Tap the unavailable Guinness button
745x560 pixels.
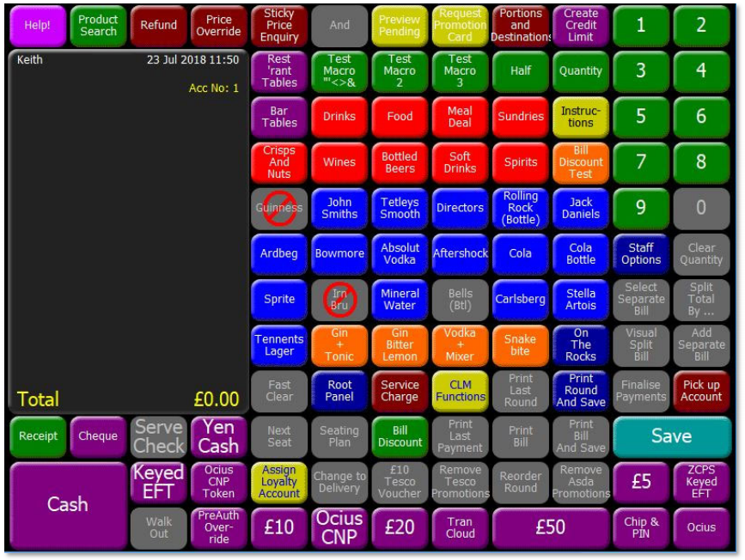pos(279,208)
